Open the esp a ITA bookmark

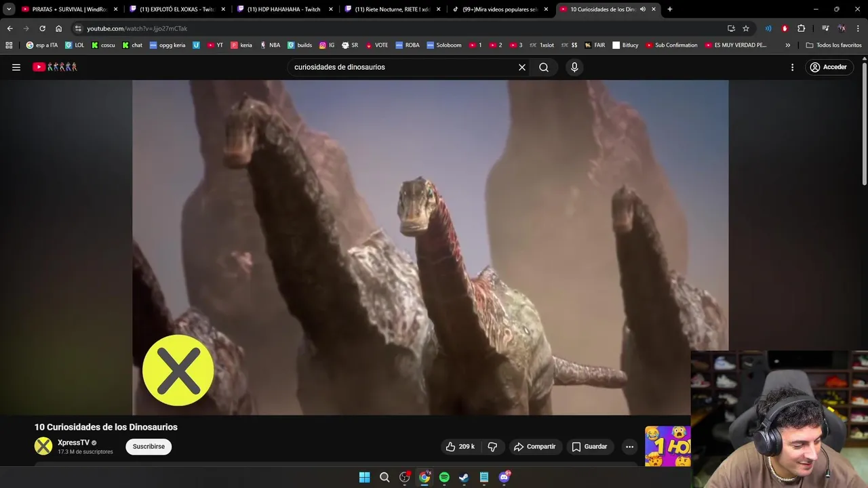click(42, 45)
